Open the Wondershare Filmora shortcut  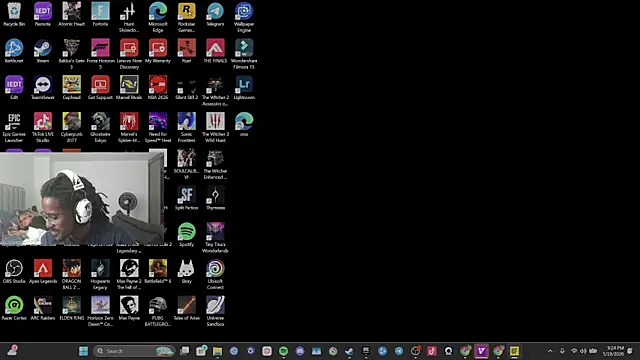244,54
